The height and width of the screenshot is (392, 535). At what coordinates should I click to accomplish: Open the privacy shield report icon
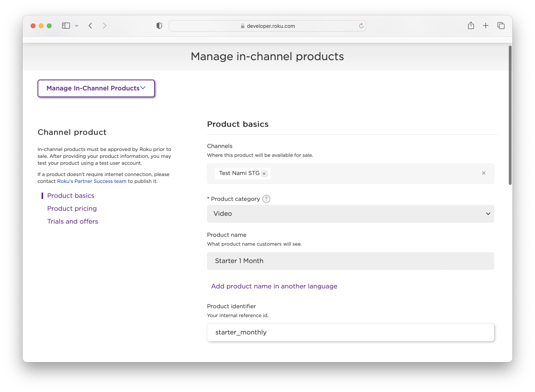pos(159,26)
